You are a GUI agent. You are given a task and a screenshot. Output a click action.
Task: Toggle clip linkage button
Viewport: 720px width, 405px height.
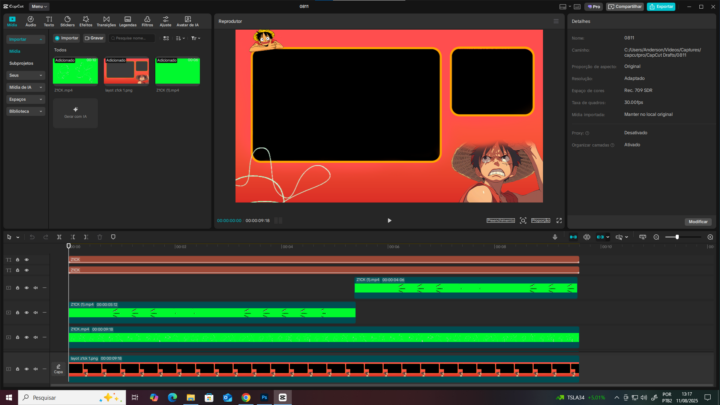click(x=601, y=237)
